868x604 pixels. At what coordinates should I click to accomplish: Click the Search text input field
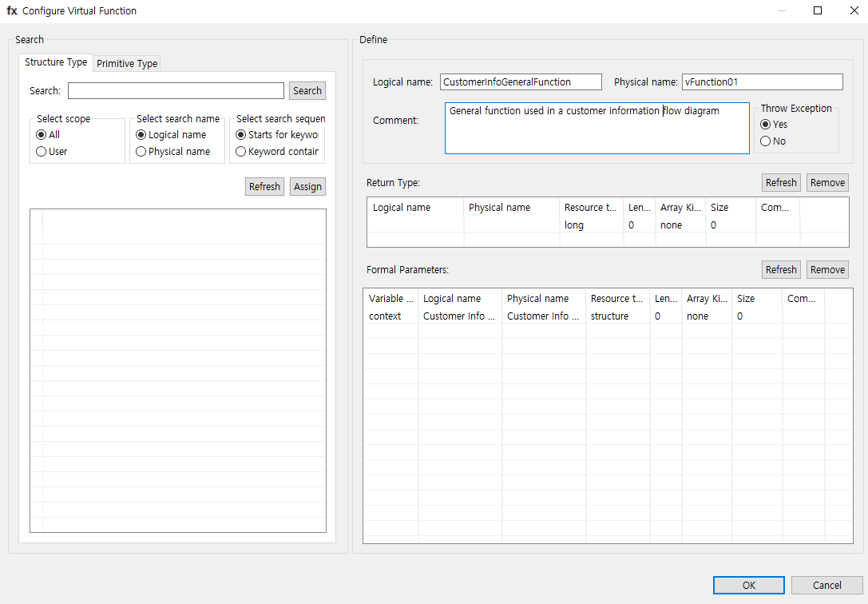[176, 91]
